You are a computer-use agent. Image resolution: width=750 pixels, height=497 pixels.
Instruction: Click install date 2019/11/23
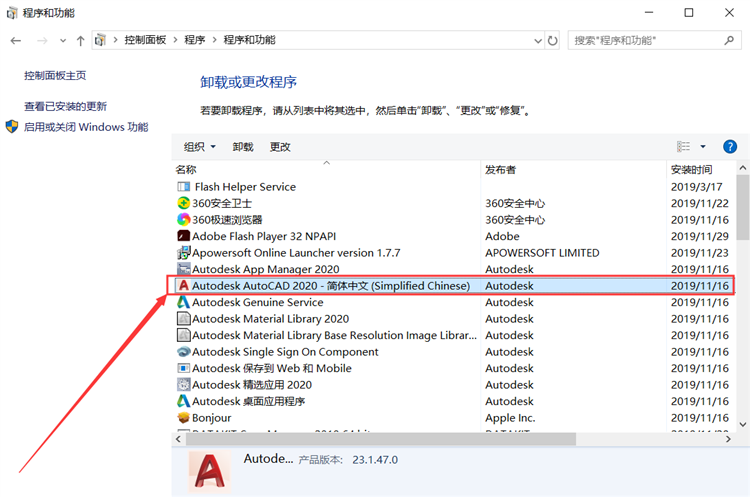click(x=700, y=253)
